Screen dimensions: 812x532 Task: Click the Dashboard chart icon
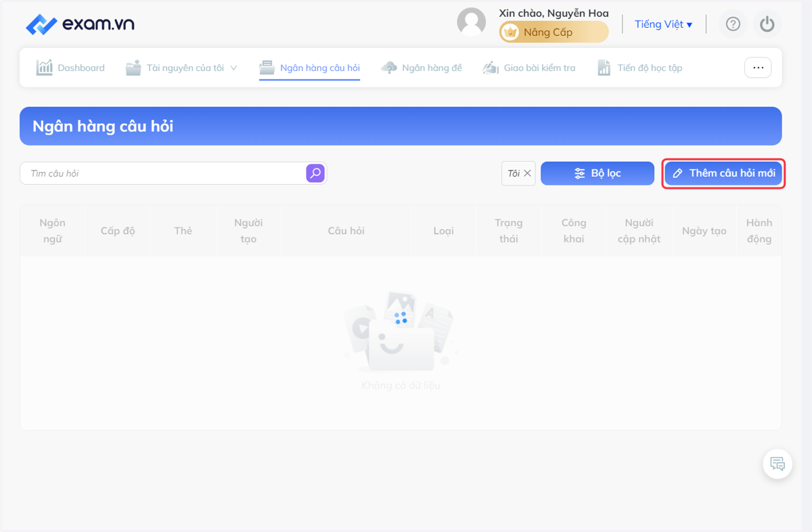45,68
